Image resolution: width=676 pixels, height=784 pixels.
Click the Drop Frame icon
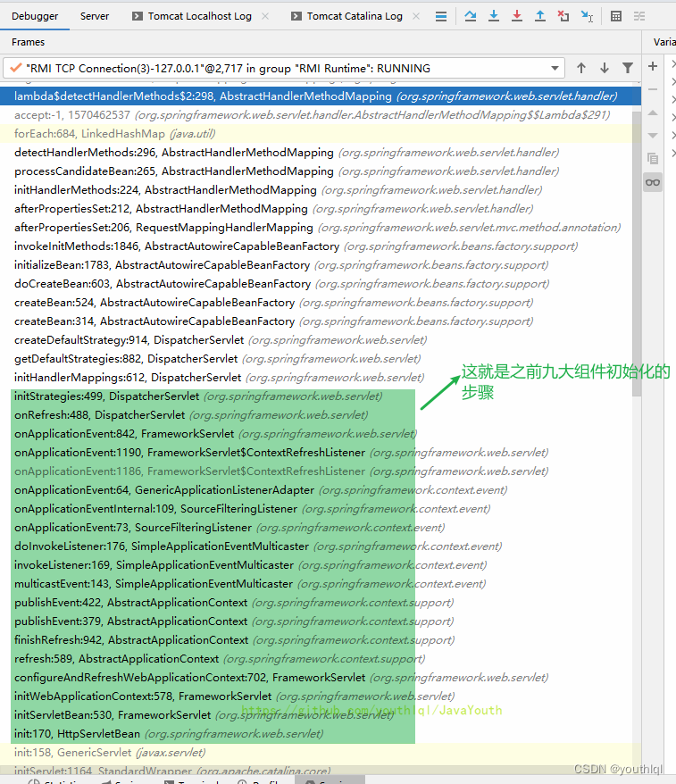563,16
